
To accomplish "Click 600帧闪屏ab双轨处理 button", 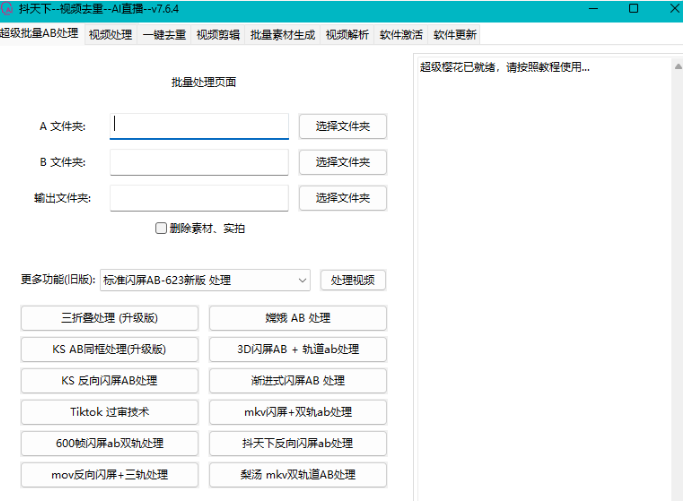I will click(109, 443).
